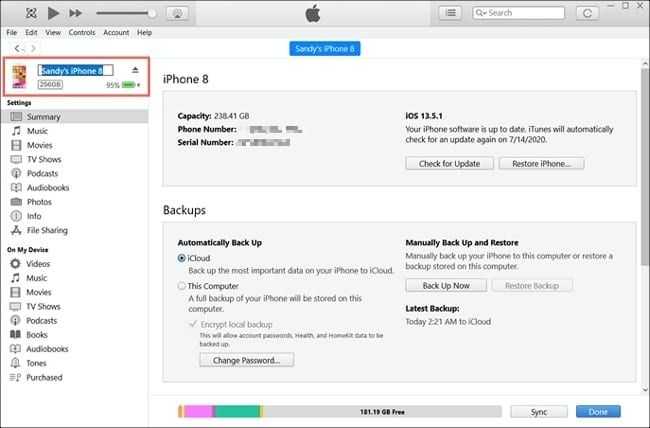This screenshot has width=650, height=428.
Task: Toggle Encrypt local backup checkbox
Action: click(193, 324)
